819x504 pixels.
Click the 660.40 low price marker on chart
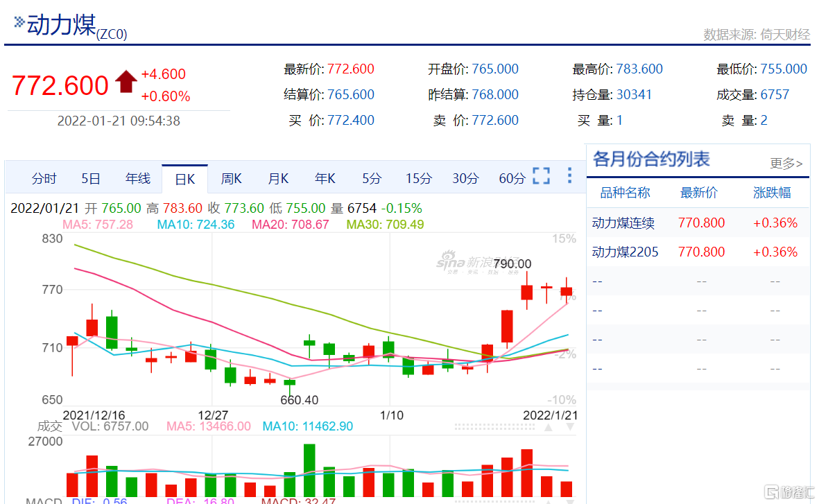pos(300,400)
